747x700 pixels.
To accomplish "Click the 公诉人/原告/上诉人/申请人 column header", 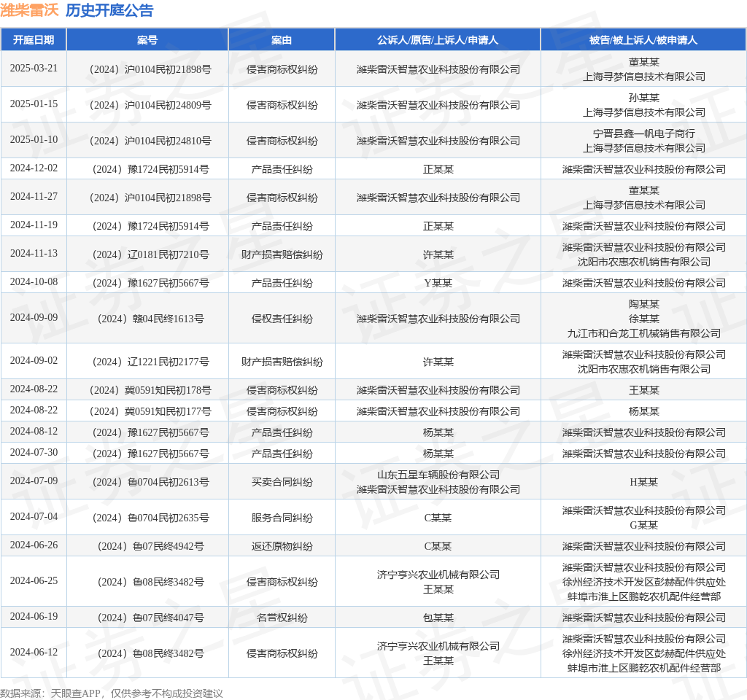I will (438, 40).
